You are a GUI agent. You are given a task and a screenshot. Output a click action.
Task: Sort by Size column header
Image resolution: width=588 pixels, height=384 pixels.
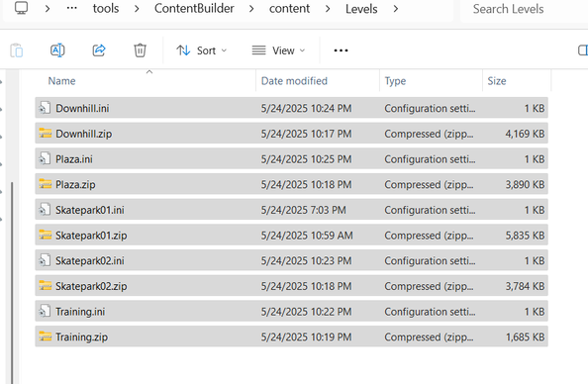pyautogui.click(x=497, y=80)
